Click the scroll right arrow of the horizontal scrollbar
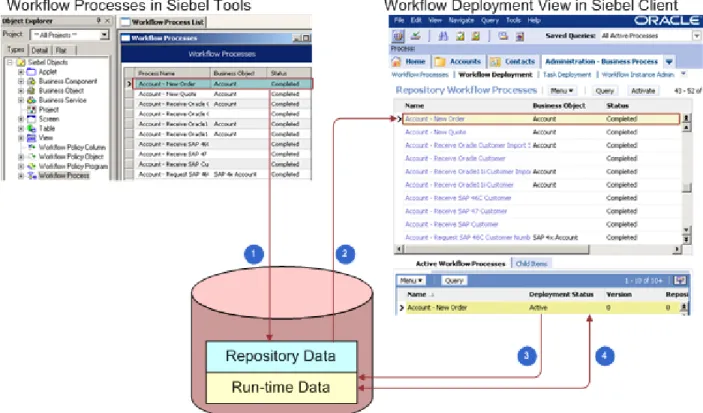703x413 pixels. tap(677, 249)
